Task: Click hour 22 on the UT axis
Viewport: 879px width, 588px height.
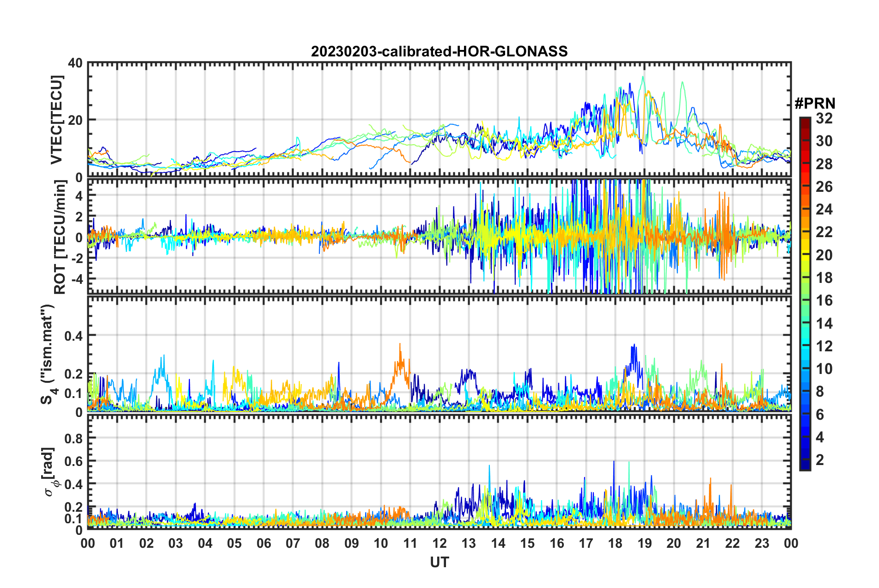Action: [732, 543]
